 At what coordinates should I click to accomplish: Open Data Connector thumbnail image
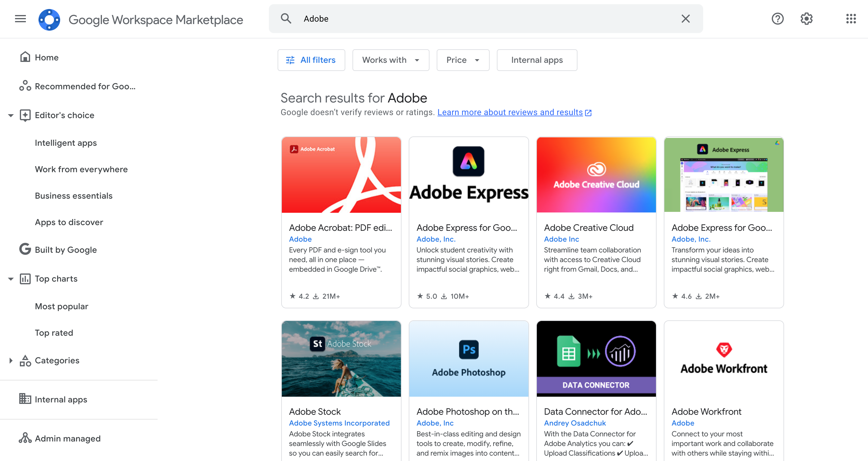tap(596, 359)
